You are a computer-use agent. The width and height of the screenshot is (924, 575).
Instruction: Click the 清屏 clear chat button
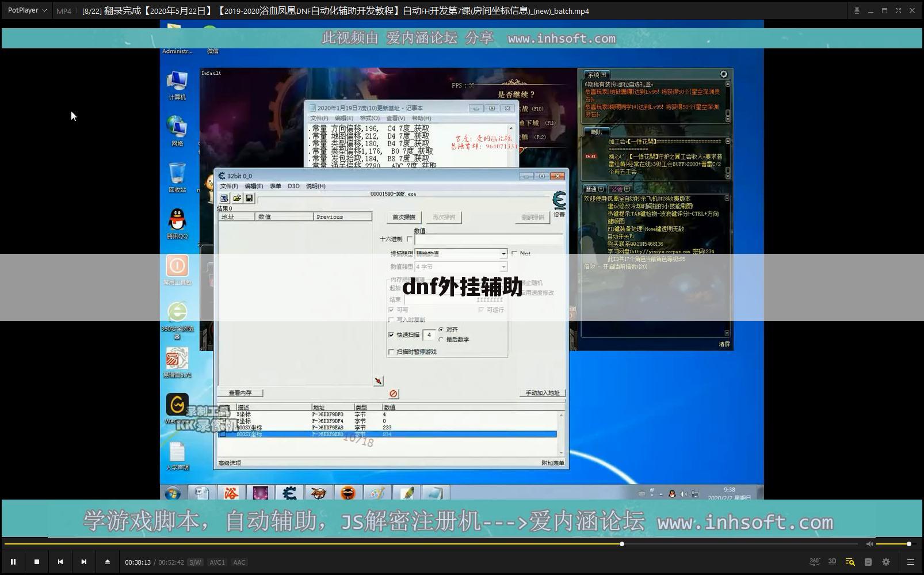click(x=724, y=344)
